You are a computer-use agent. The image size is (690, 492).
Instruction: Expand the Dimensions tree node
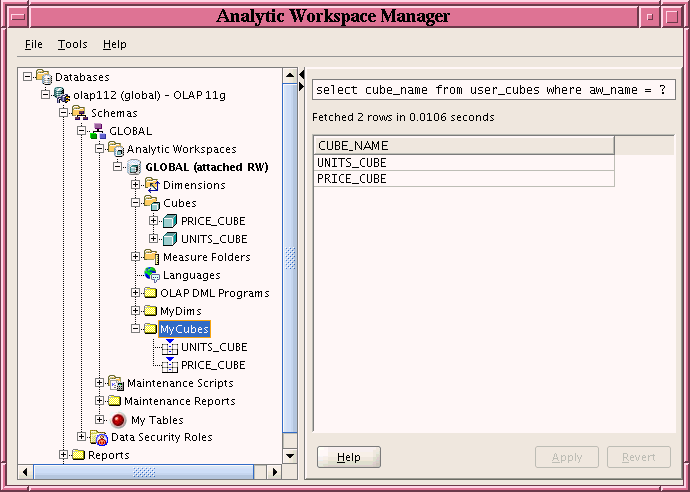click(x=136, y=185)
